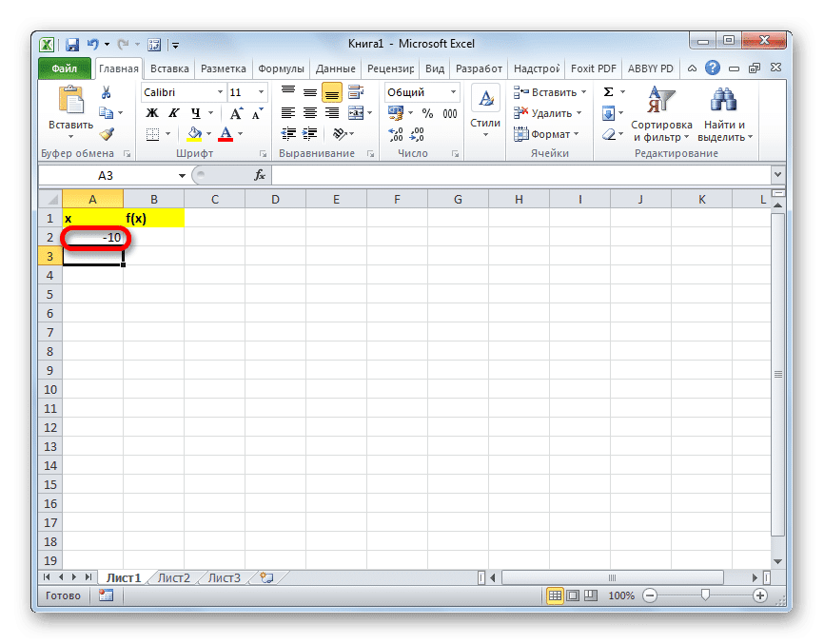Click the insert function fx icon
The image size is (824, 644).
click(259, 175)
